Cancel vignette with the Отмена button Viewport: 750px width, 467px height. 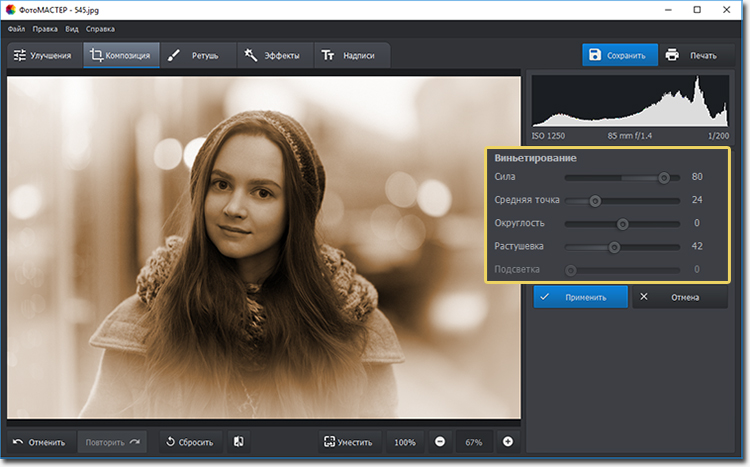678,297
